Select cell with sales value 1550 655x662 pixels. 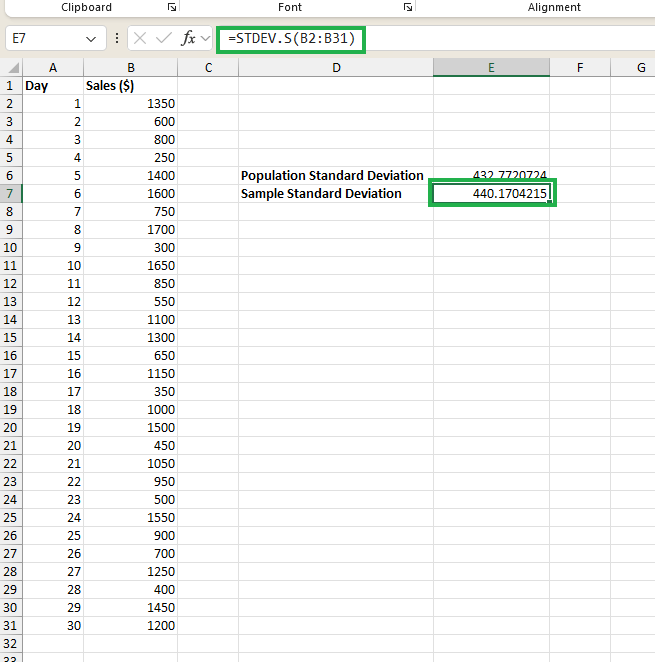click(x=130, y=518)
